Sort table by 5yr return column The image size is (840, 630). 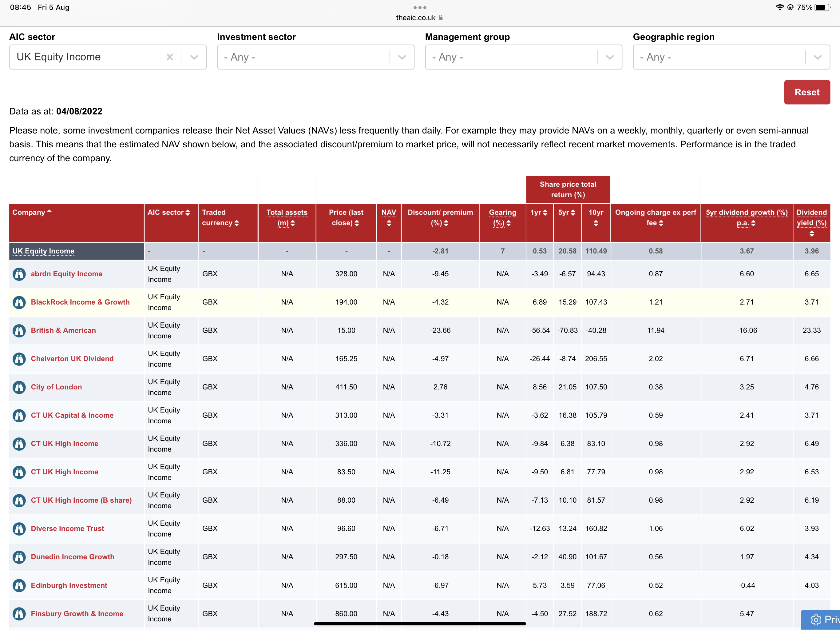click(567, 213)
